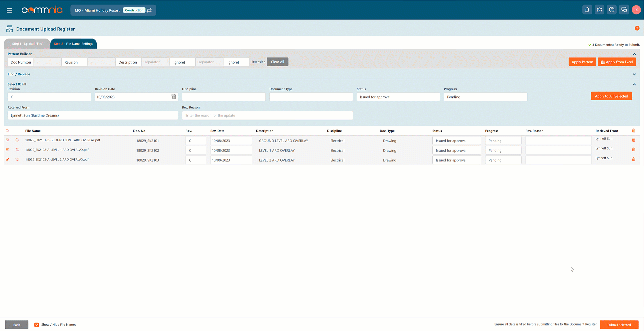Click the unlink icon for SK2102 file
Screen dimensions: 644x331
pos(17,150)
